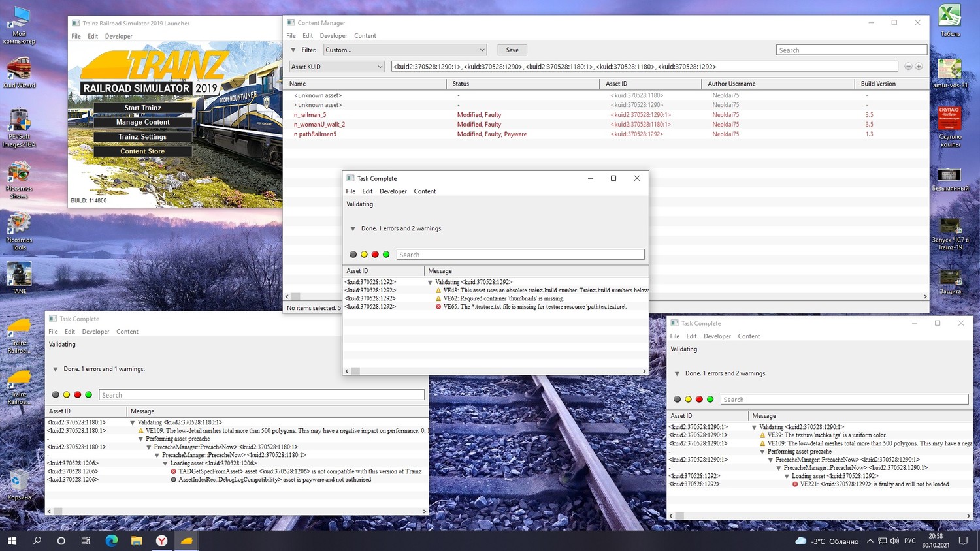This screenshot has width=980, height=551.
Task: Collapse Validating kuid:370528:1292 tree node
Action: click(x=430, y=283)
